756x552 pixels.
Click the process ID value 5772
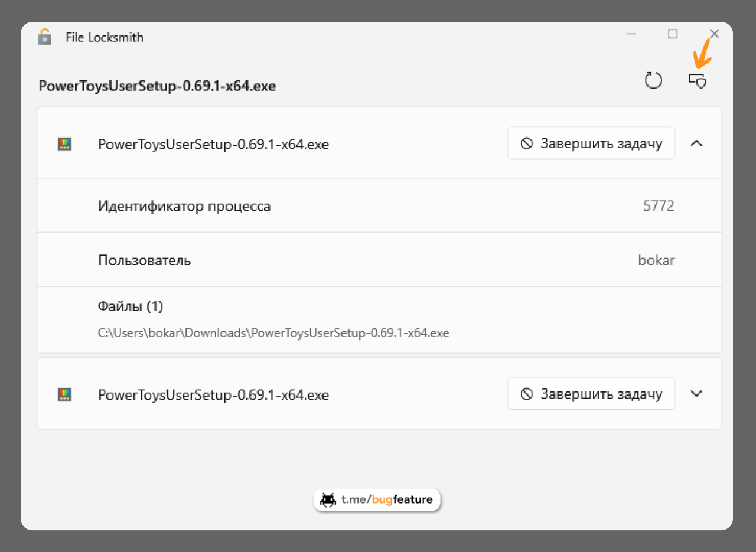click(659, 206)
